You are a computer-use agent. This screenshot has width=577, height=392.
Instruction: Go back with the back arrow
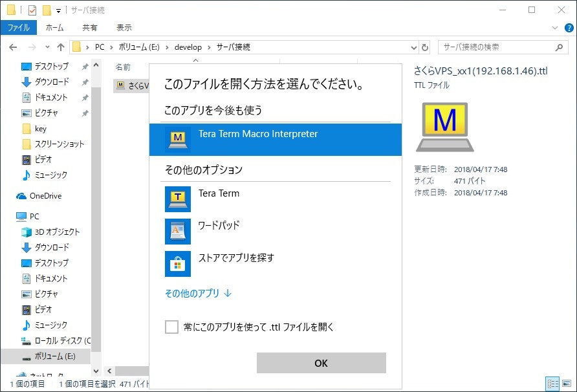[x=13, y=47]
